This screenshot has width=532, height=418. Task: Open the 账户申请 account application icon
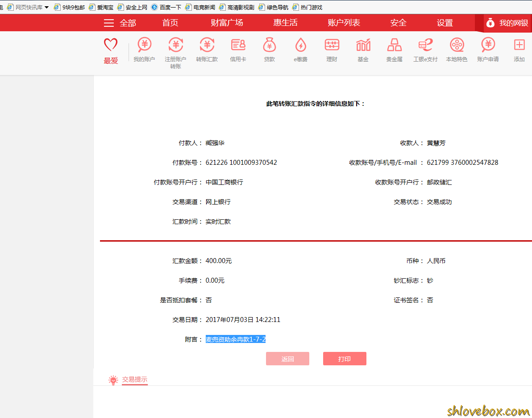[x=488, y=45]
